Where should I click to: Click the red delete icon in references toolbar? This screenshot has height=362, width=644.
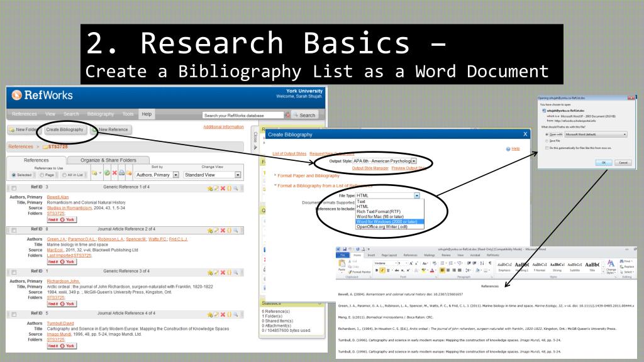(114, 173)
